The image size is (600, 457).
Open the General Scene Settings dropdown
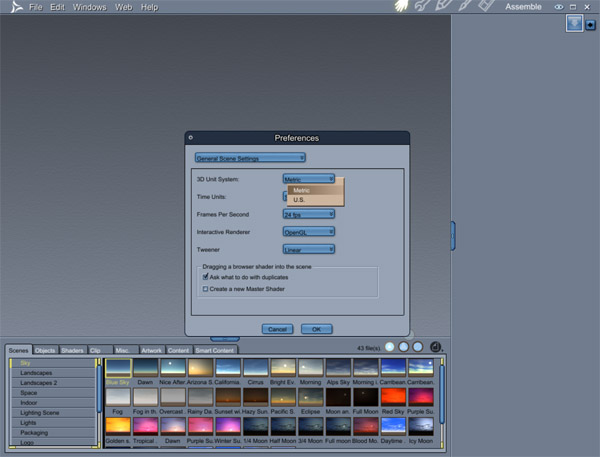coord(250,158)
